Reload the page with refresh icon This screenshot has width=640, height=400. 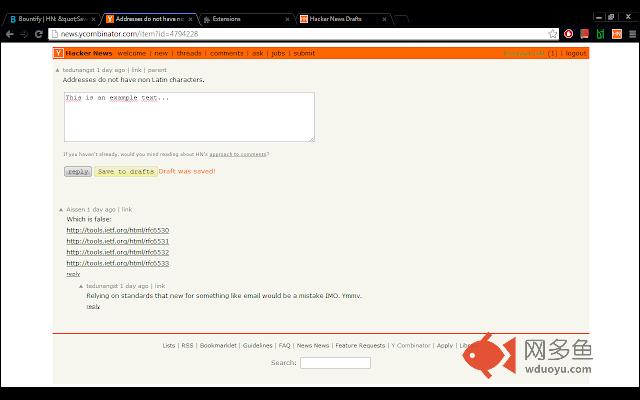click(x=39, y=34)
